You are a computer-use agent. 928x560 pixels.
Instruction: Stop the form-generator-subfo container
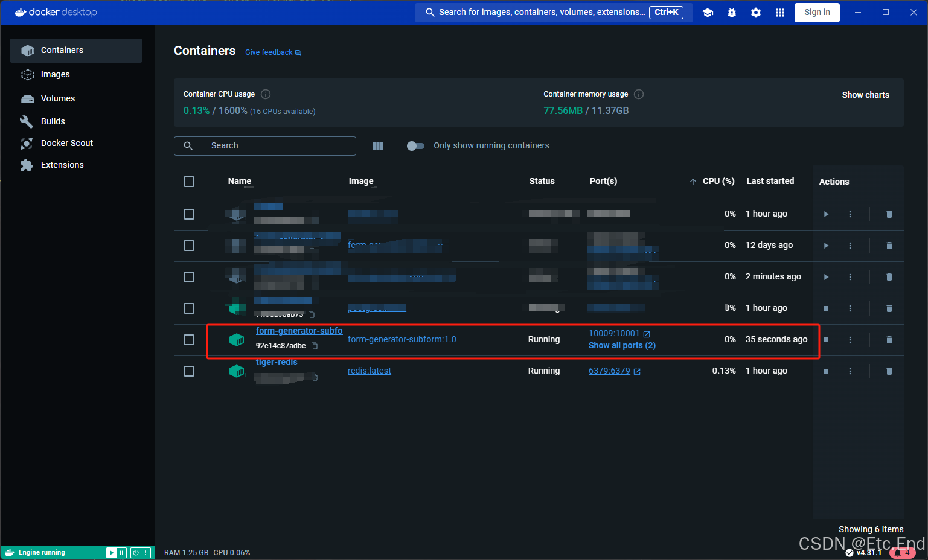click(826, 340)
